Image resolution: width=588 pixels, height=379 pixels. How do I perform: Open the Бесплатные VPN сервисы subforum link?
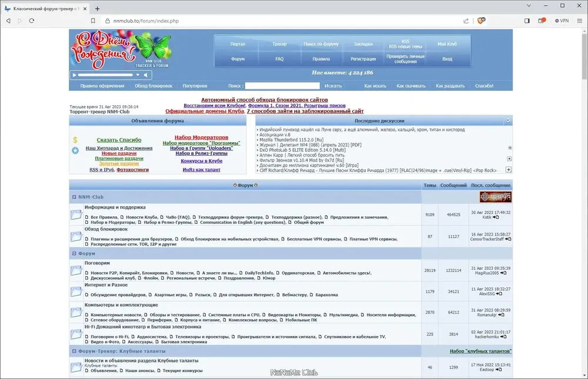pyautogui.click(x=314, y=239)
